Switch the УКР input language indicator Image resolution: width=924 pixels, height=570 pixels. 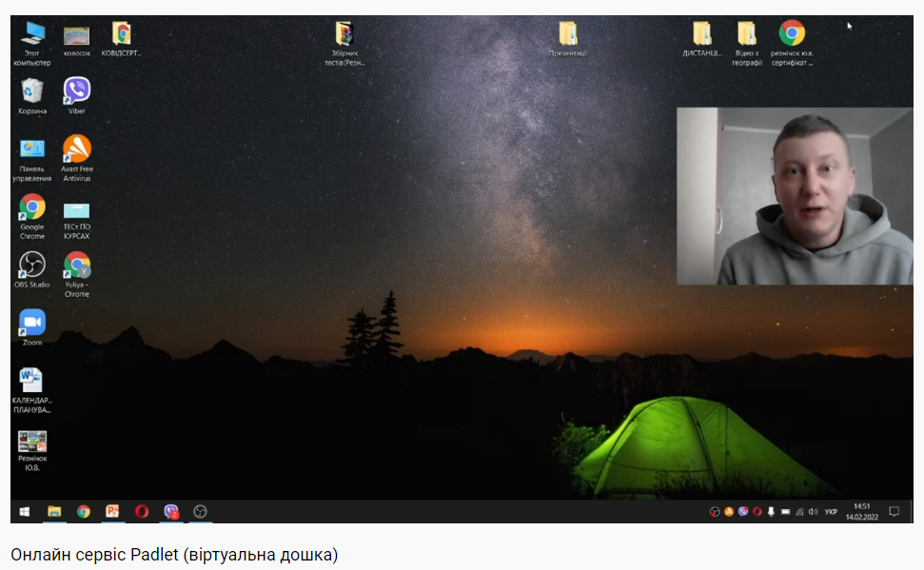pos(831,512)
